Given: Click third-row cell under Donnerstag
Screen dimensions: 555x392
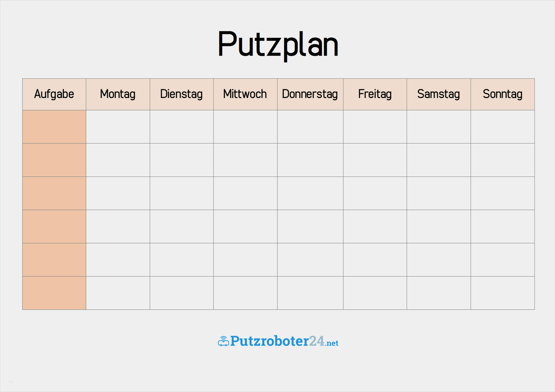Looking at the screenshot, I should pos(310,193).
